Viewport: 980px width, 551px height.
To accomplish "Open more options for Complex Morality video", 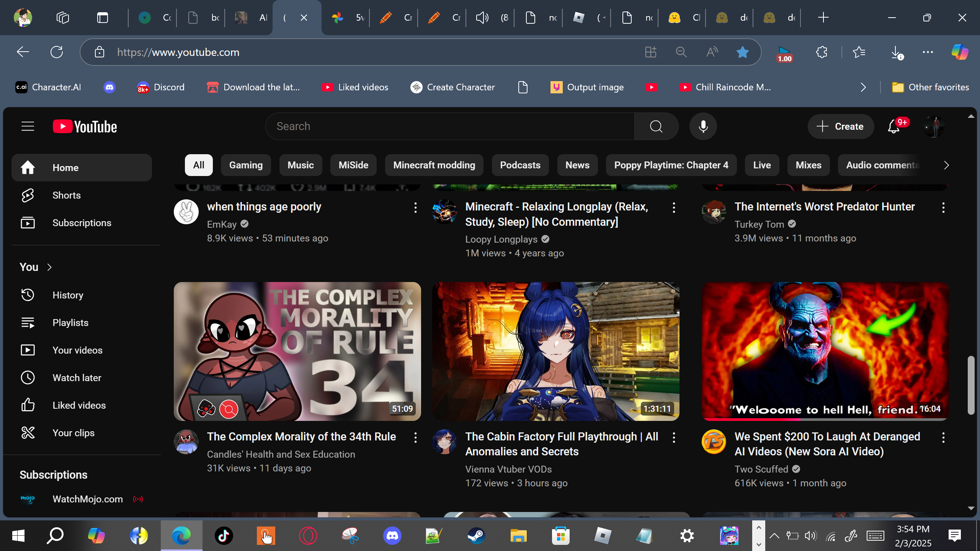I will coord(415,438).
